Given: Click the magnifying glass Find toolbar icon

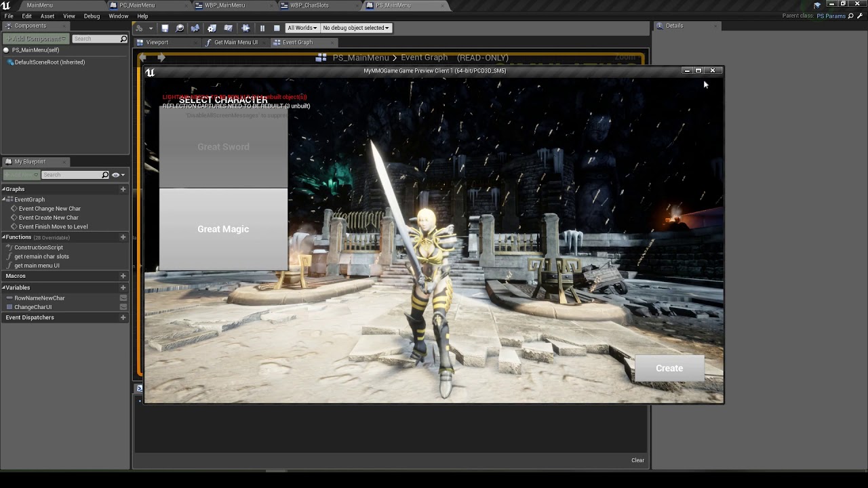Looking at the screenshot, I should point(180,28).
